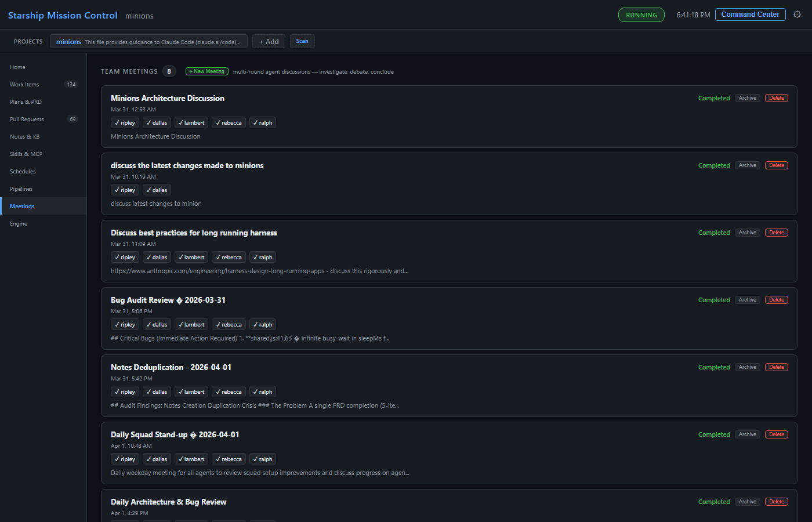
Task: Click the 6:41:18 PM clock
Action: point(693,15)
